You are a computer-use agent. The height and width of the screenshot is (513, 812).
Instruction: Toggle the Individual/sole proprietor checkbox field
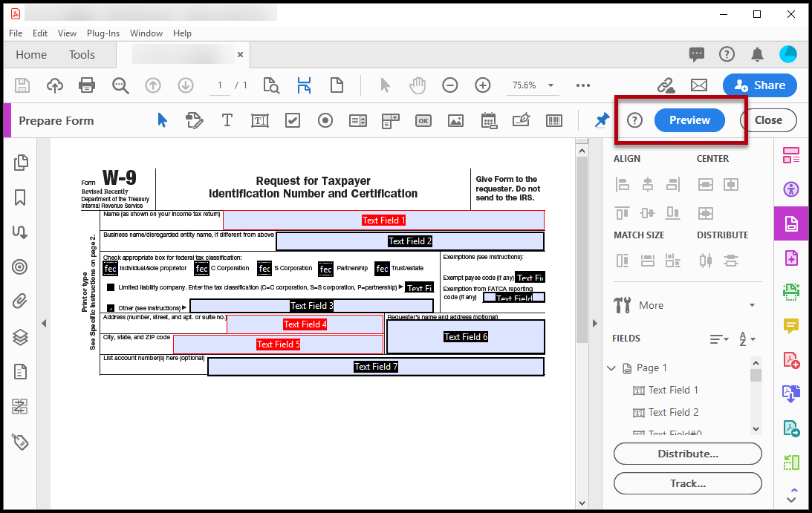coord(110,269)
